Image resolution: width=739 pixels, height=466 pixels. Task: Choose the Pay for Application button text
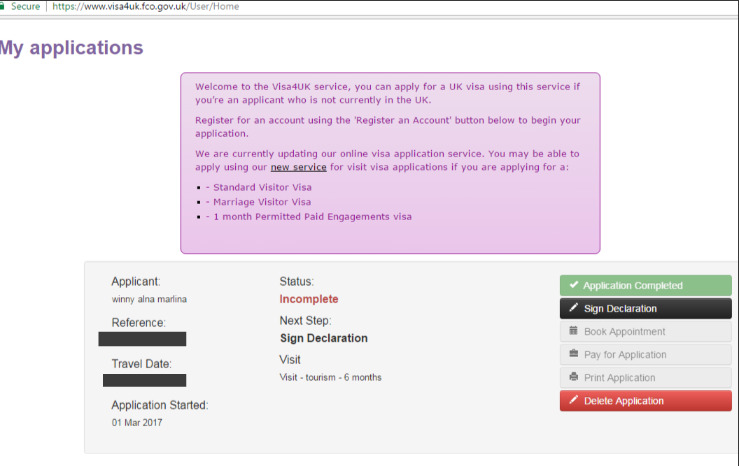625,355
